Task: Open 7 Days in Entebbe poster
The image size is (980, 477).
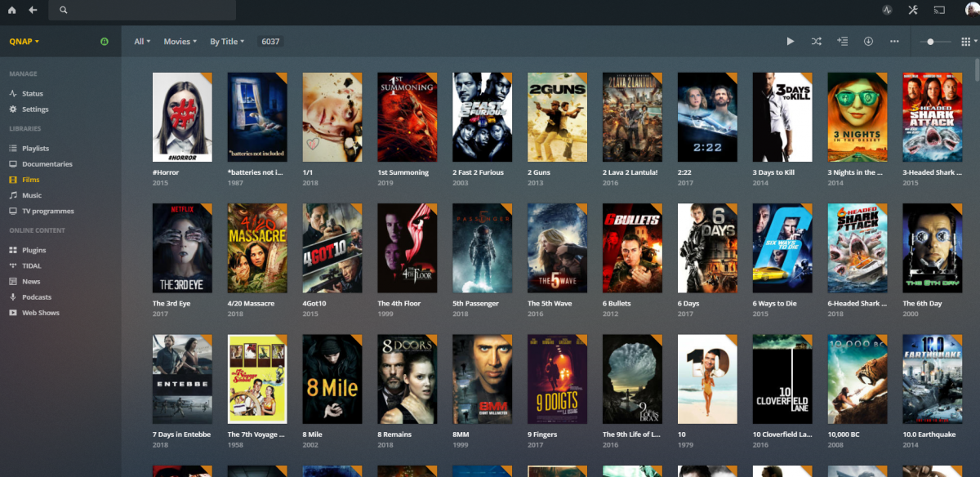Action: (182, 379)
